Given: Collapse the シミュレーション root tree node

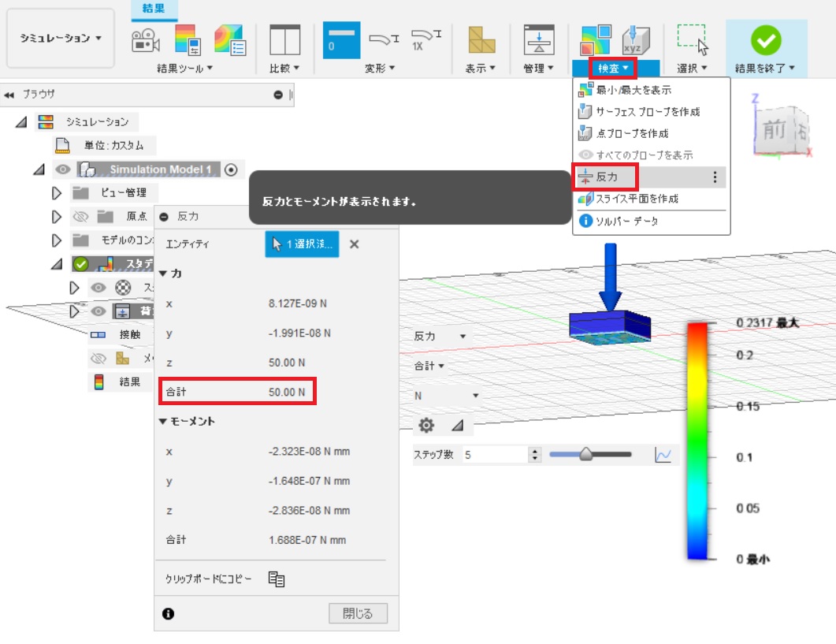Looking at the screenshot, I should (21, 122).
